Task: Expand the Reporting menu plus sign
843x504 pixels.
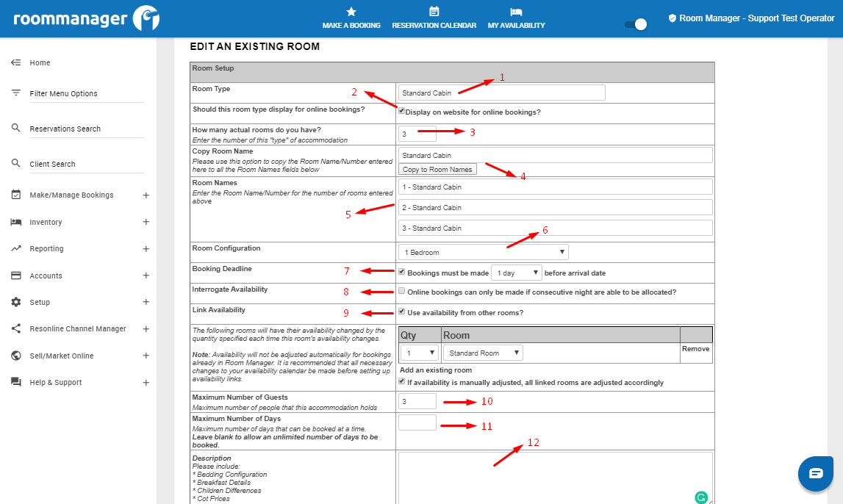Action: click(146, 249)
